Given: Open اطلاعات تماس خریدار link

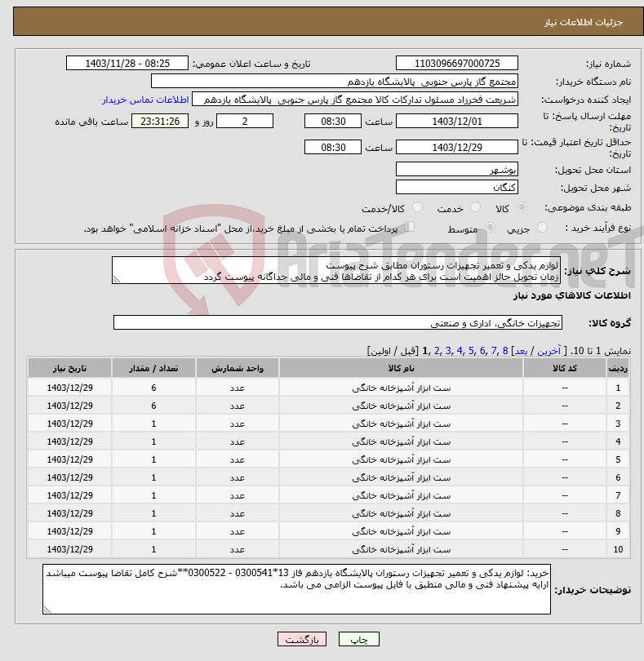Looking at the screenshot, I should (x=145, y=100).
